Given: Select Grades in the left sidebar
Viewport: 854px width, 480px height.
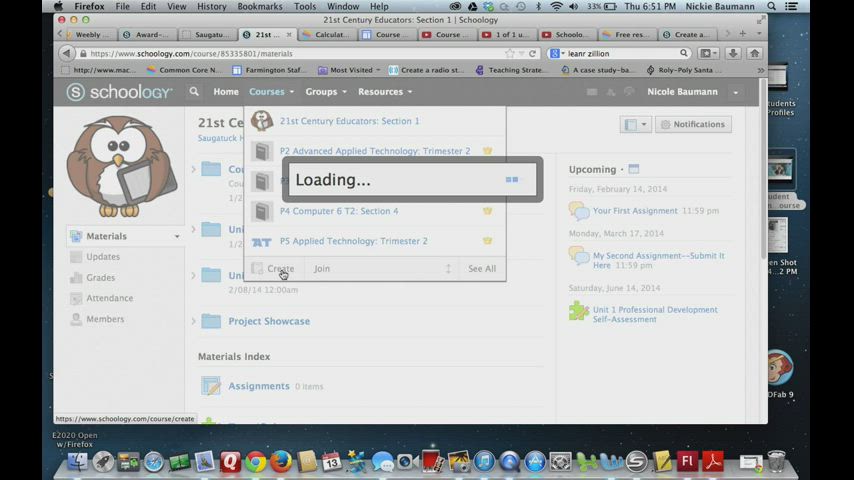Looking at the screenshot, I should point(100,278).
